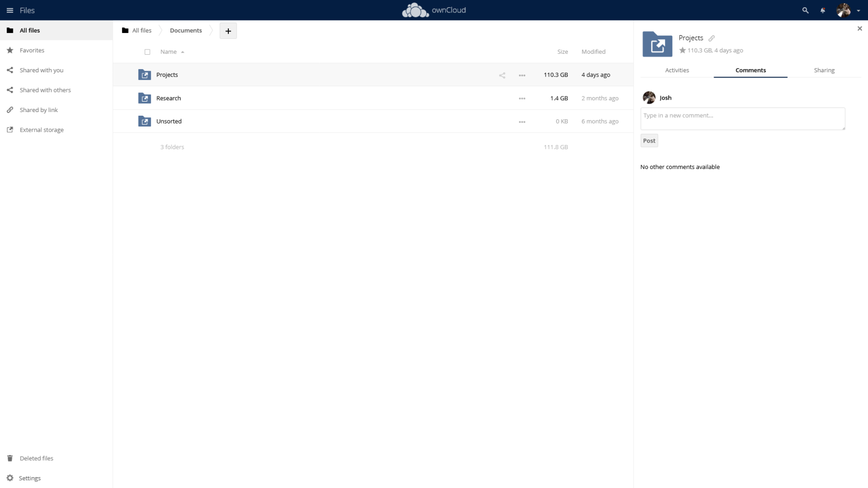868x488 pixels.
Task: Go to All files in breadcrumb
Action: coord(137,30)
